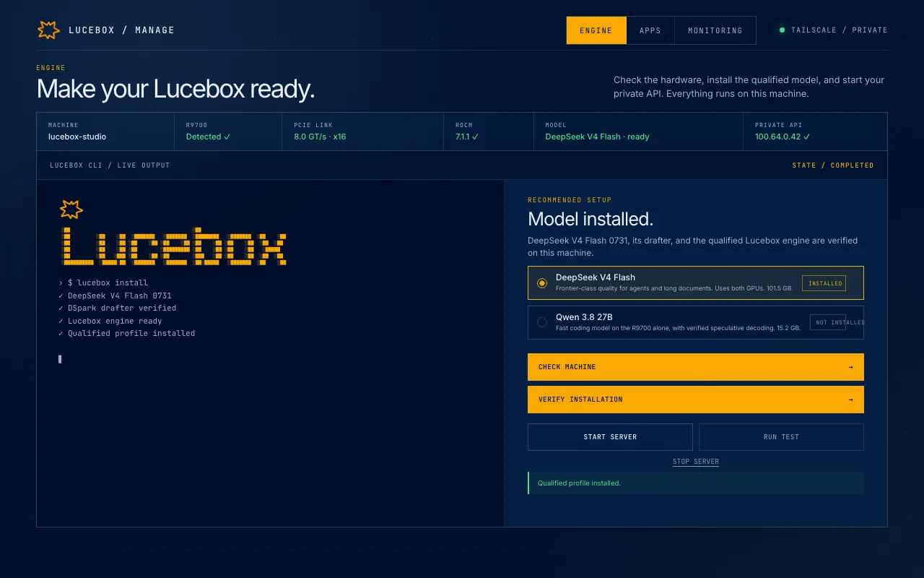Click the green Tailscale status dot
924x578 pixels.
782,30
